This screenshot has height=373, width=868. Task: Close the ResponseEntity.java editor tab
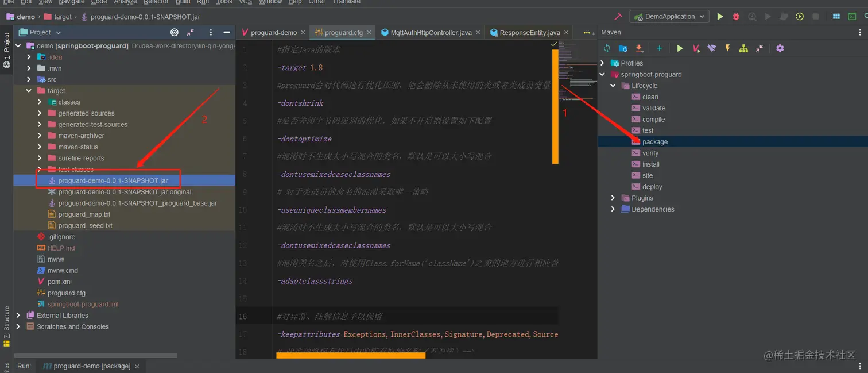tap(566, 33)
